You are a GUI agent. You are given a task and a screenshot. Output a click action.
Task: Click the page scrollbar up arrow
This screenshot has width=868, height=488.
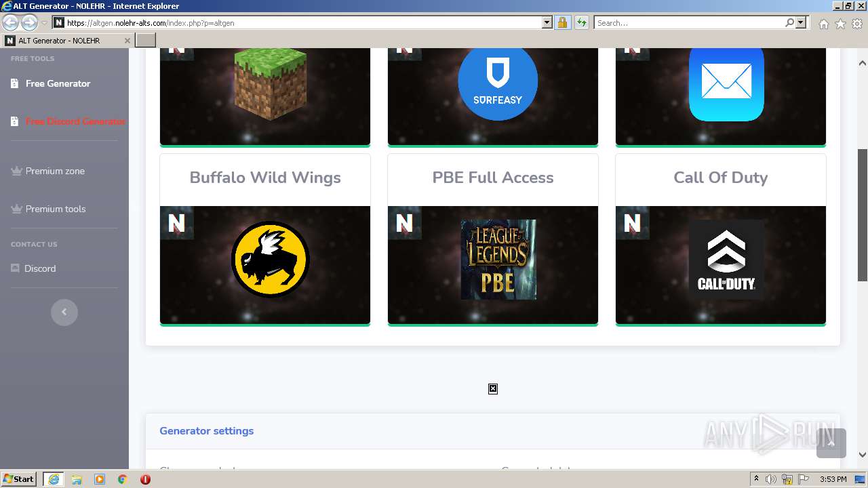(863, 63)
